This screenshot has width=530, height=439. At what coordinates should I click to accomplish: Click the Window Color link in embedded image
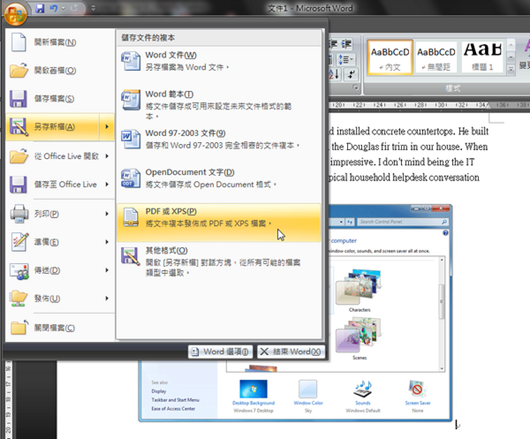point(308,403)
